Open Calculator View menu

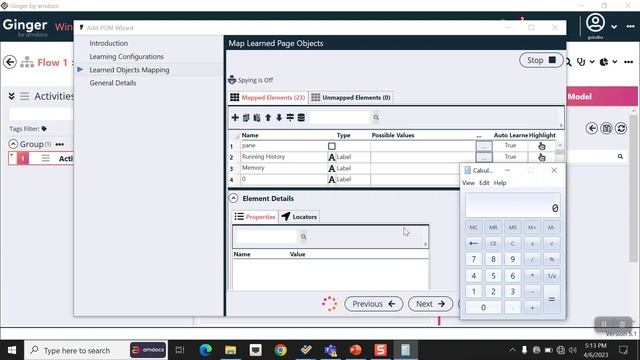(x=468, y=183)
